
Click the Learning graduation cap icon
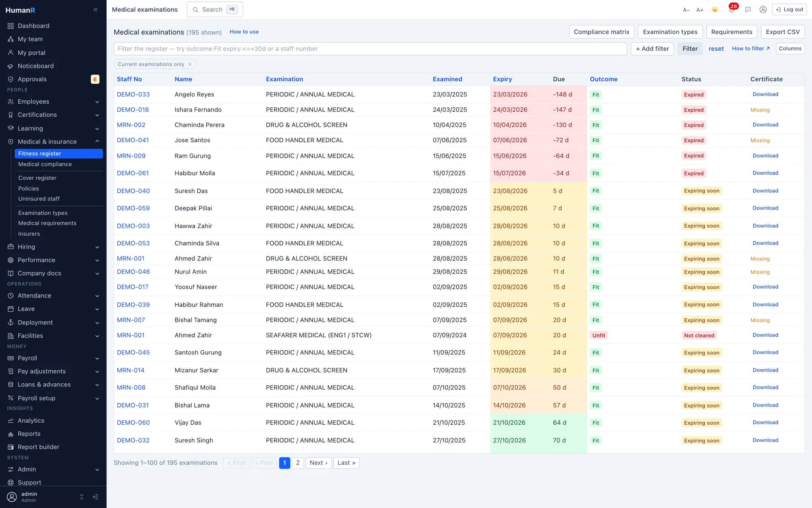11,128
